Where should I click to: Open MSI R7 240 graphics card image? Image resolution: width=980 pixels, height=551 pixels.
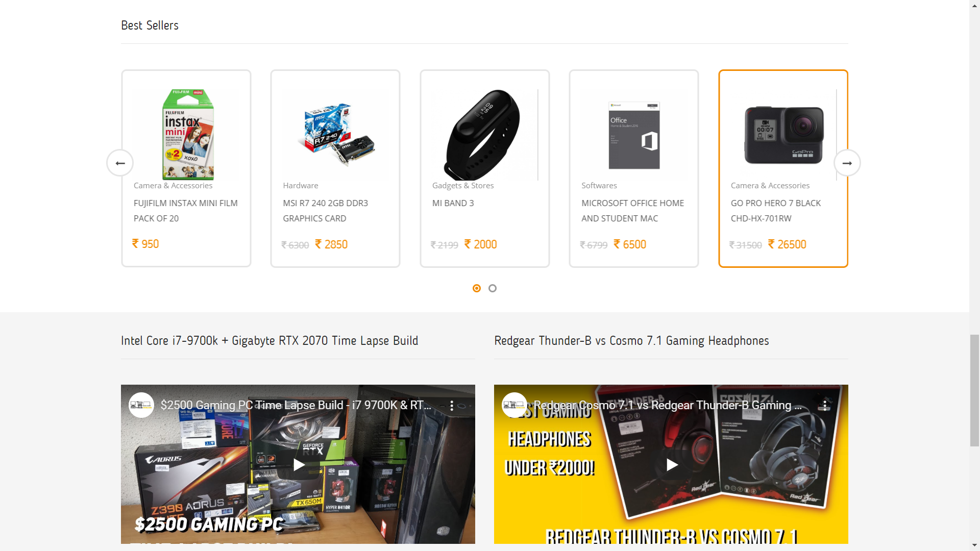tap(336, 135)
